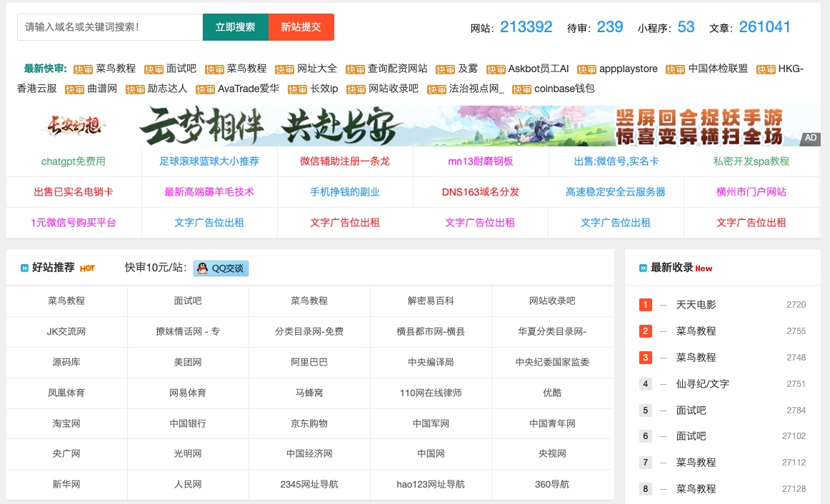The image size is (830, 504).
Task: Click the orange HOT badge
Action: coord(87,268)
